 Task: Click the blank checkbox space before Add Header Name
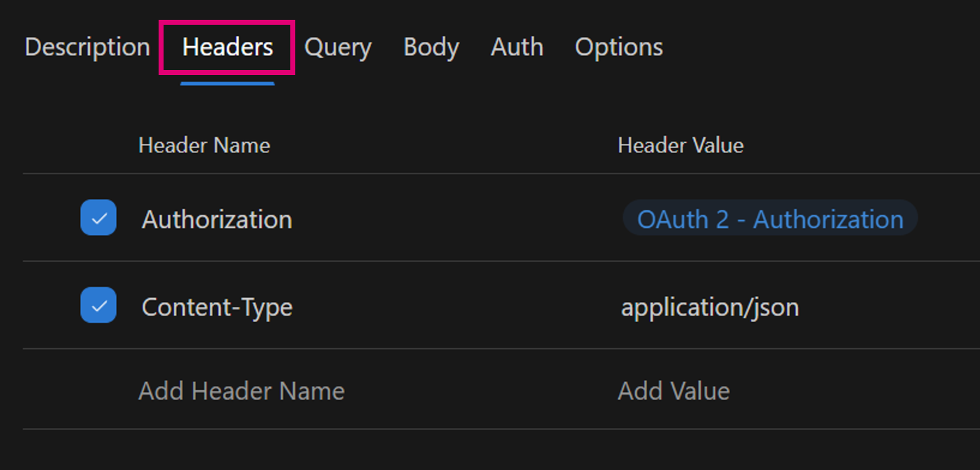(x=98, y=391)
